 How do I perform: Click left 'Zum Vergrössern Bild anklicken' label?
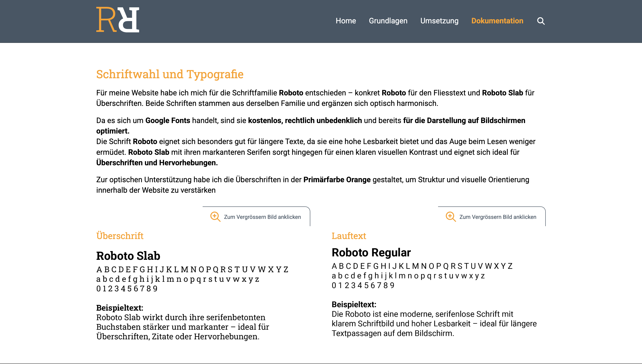[262, 217]
